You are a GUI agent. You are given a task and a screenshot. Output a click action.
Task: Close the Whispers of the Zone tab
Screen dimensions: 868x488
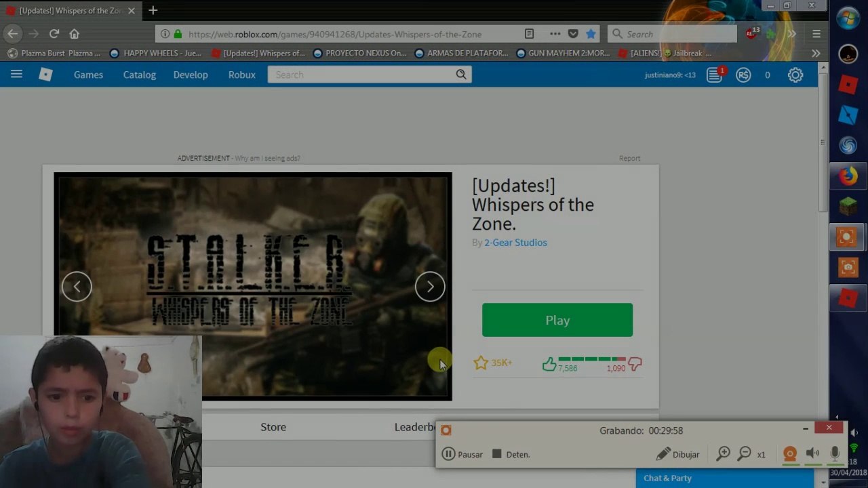click(132, 11)
